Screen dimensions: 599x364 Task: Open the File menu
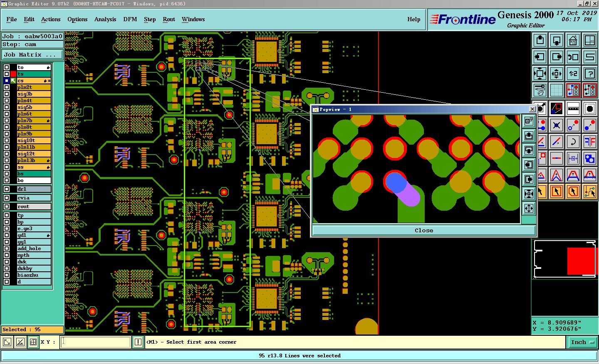12,20
